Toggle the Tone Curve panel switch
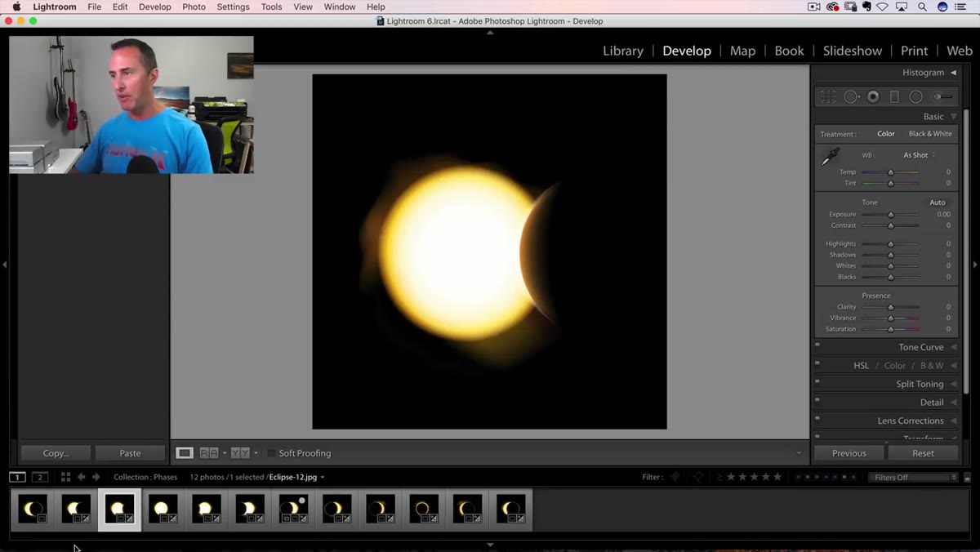Image resolution: width=980 pixels, height=552 pixels. click(x=817, y=345)
